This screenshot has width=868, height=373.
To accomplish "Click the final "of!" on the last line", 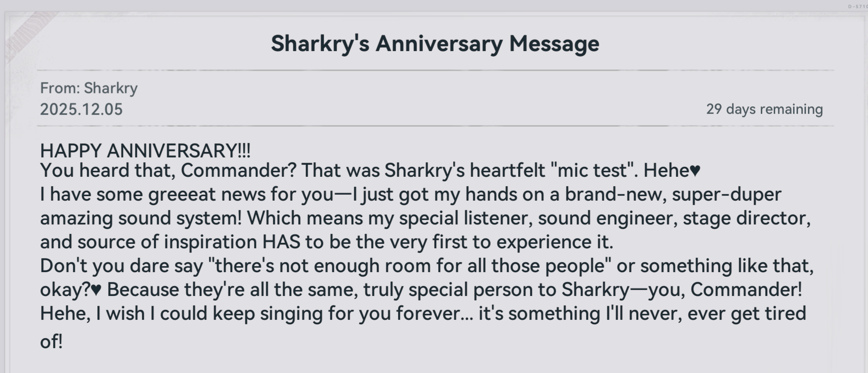I will (51, 341).
